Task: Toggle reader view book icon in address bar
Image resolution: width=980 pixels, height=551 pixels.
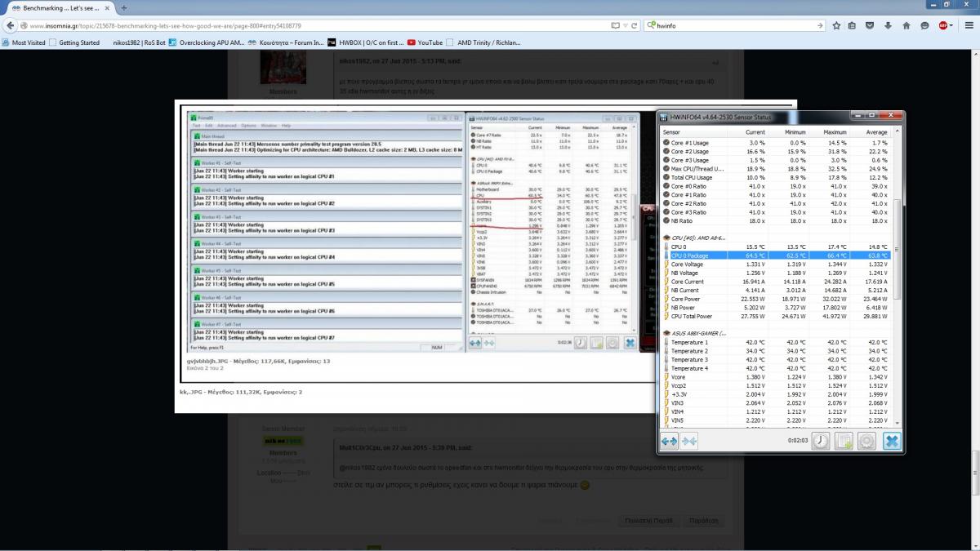Action: 615,25
